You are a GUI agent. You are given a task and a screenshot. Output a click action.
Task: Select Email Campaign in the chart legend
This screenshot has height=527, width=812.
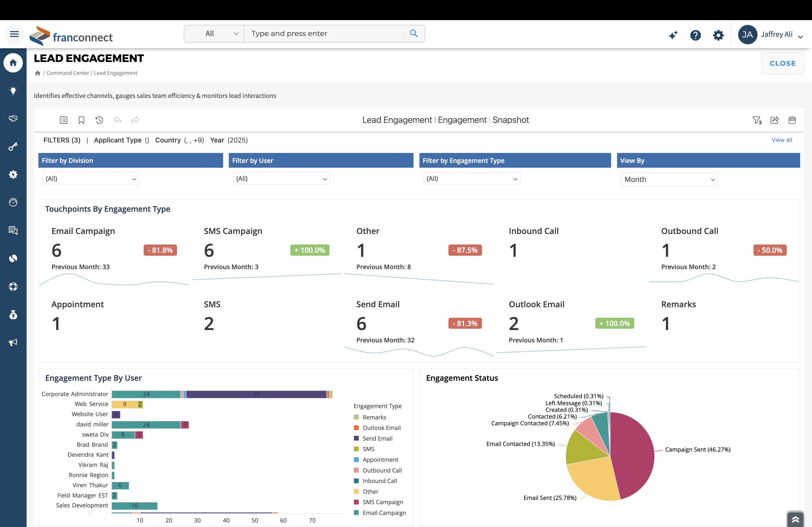(384, 512)
